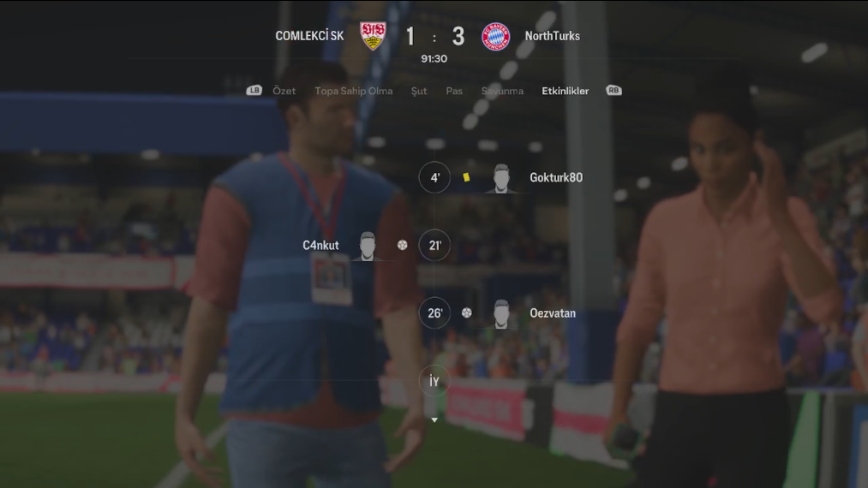This screenshot has width=868, height=488.
Task: Click the LB bumper icon
Action: click(x=254, y=90)
